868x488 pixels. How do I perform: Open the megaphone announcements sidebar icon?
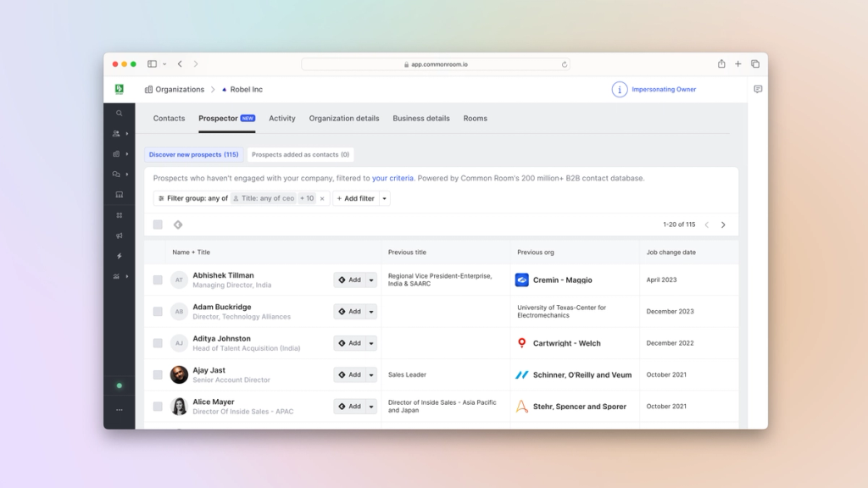[119, 236]
